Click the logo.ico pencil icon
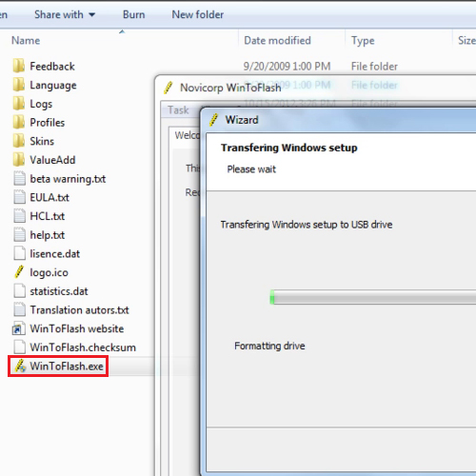 [x=19, y=272]
